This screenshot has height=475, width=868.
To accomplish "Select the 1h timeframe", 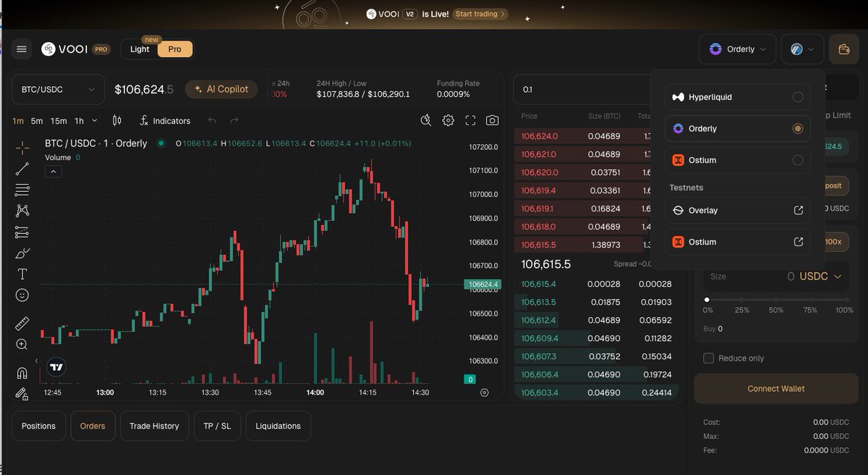I will (80, 121).
